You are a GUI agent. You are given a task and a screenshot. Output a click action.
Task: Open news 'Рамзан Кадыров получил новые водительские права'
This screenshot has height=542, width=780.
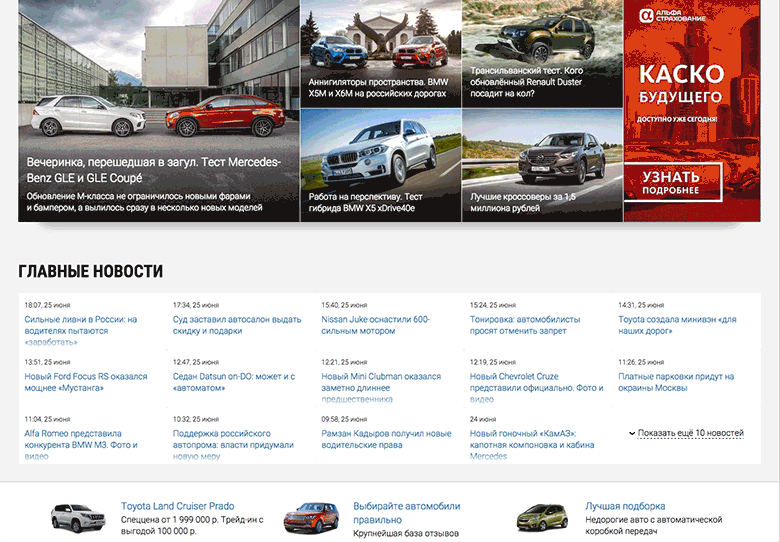pos(386,439)
